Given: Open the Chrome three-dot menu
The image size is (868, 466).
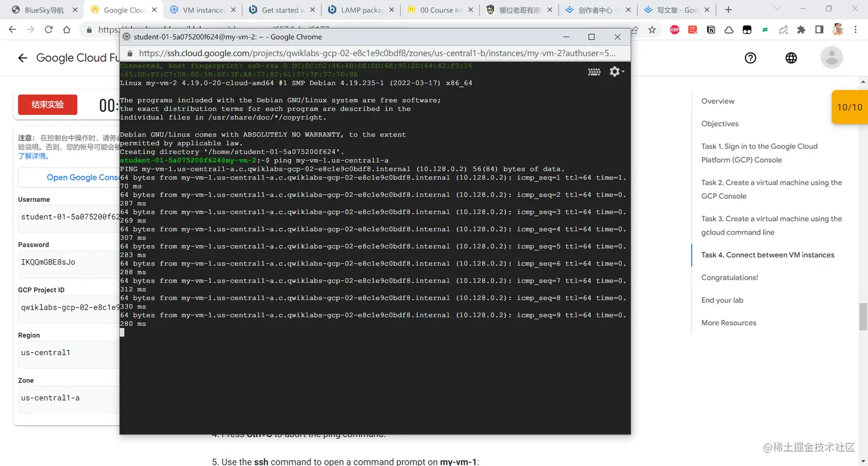Looking at the screenshot, I should (855, 29).
